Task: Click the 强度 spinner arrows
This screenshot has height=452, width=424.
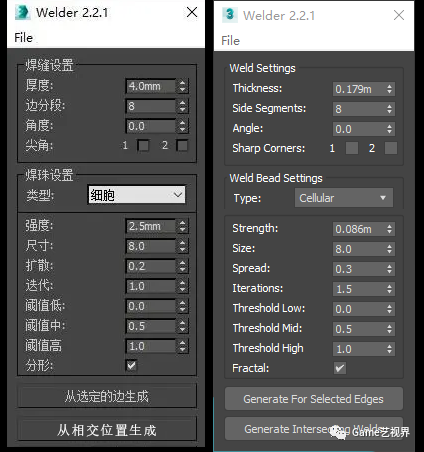Action: point(182,226)
